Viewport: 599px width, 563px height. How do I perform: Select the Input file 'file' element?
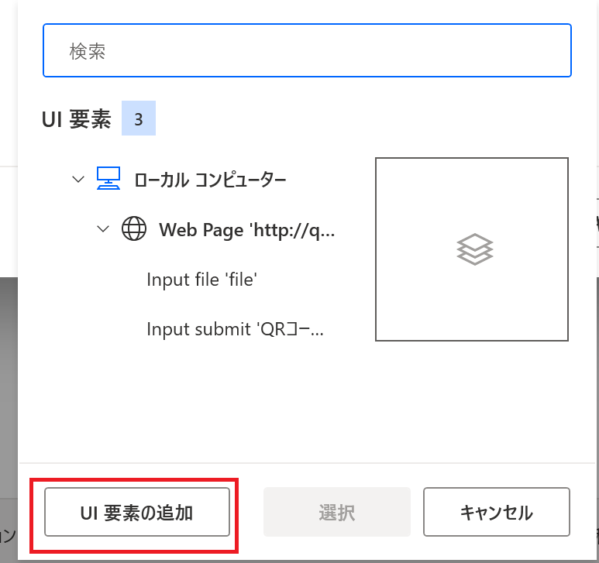(x=202, y=280)
